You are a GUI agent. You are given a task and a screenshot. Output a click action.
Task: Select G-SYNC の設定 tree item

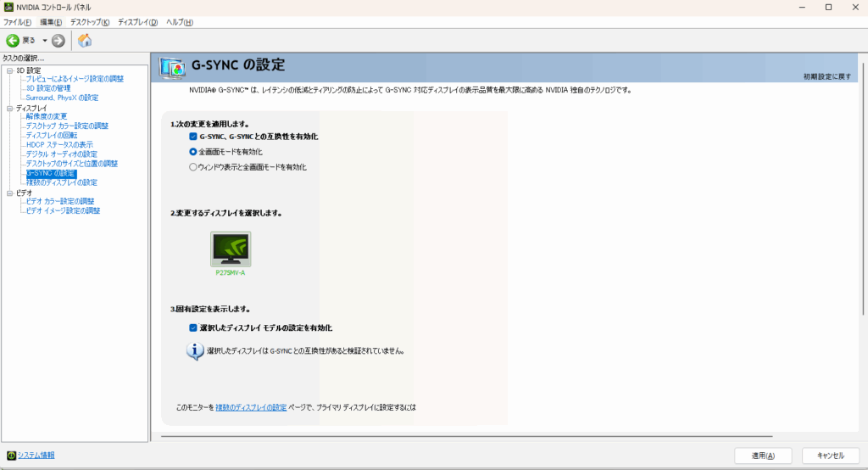pos(51,173)
